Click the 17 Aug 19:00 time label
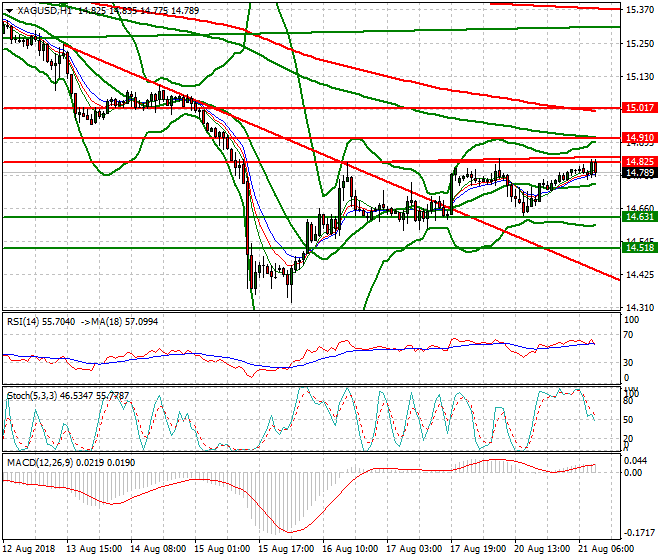 [x=478, y=549]
